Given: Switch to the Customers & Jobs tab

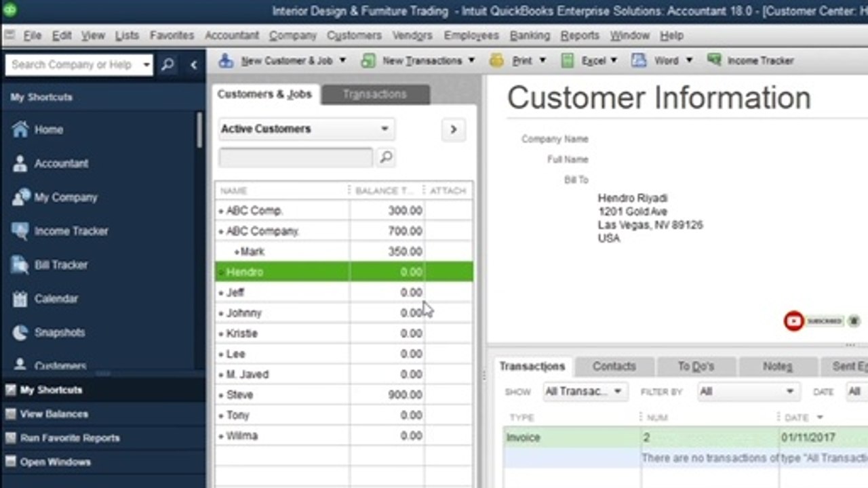Looking at the screenshot, I should coord(264,94).
